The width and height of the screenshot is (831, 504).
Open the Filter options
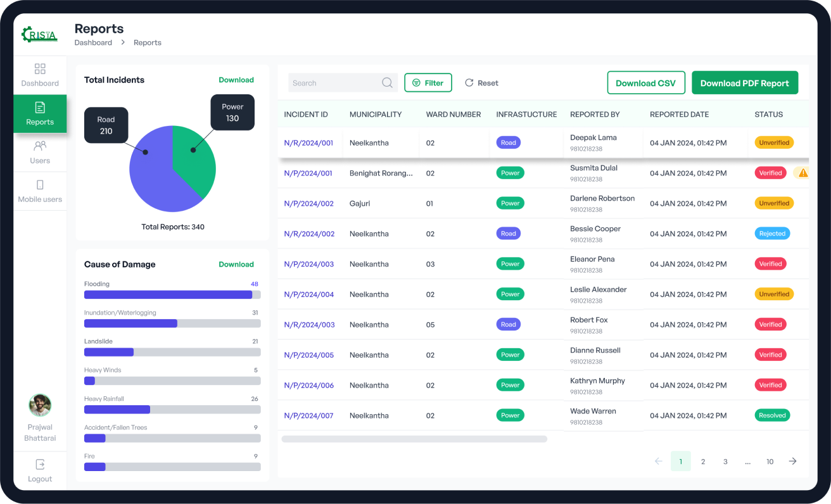(428, 83)
